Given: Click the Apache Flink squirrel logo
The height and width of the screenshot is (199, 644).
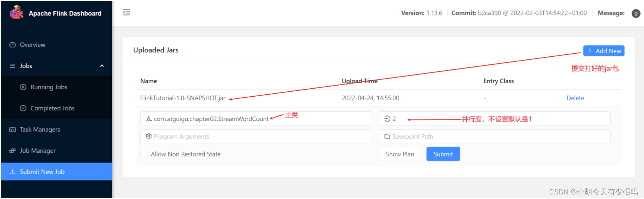Looking at the screenshot, I should (17, 12).
